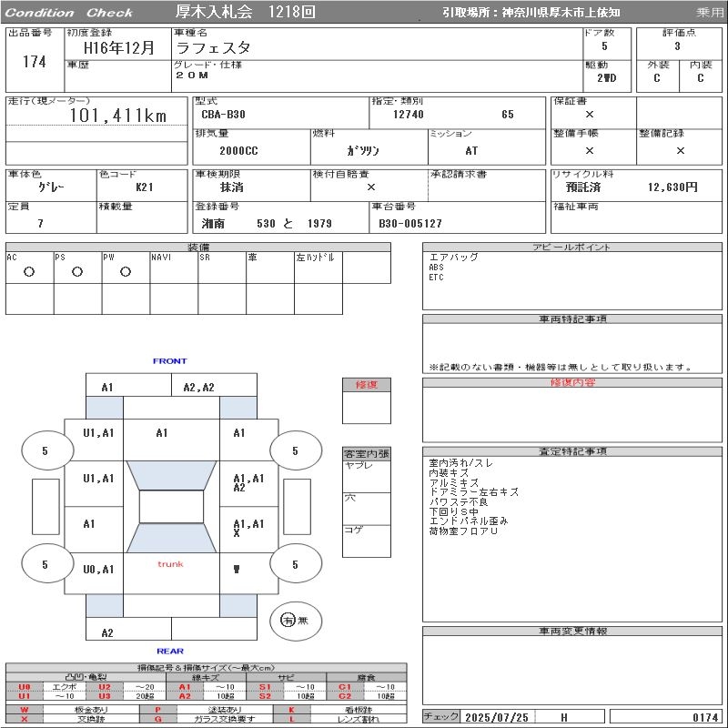Click the front-right tire circle on diagram
The width and height of the screenshot is (728, 728).
tap(295, 450)
